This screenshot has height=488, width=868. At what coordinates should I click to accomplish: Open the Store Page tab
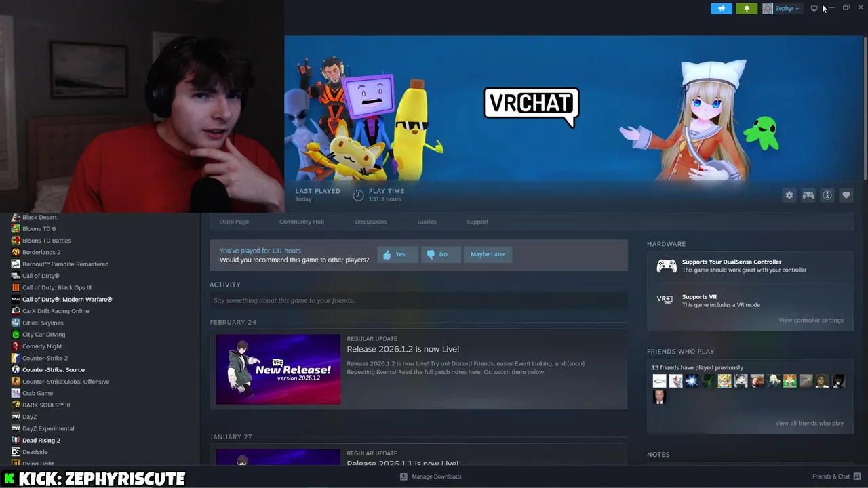click(234, 222)
